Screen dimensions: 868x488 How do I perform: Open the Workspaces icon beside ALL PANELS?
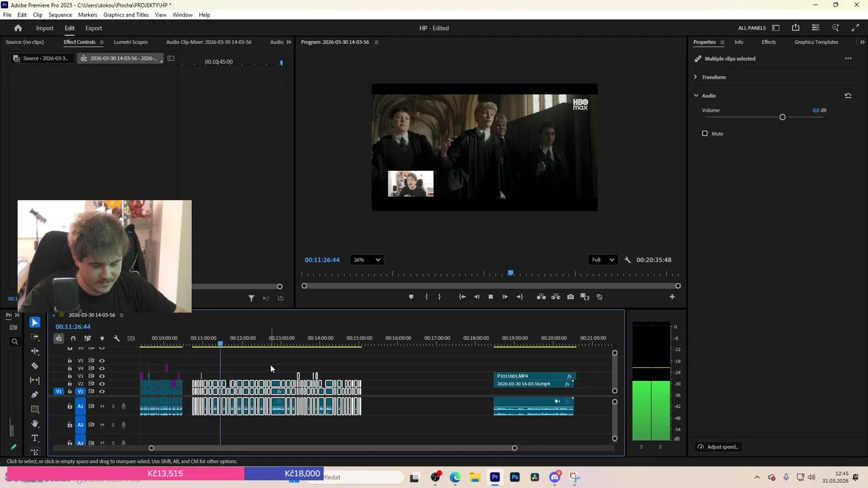pos(776,28)
